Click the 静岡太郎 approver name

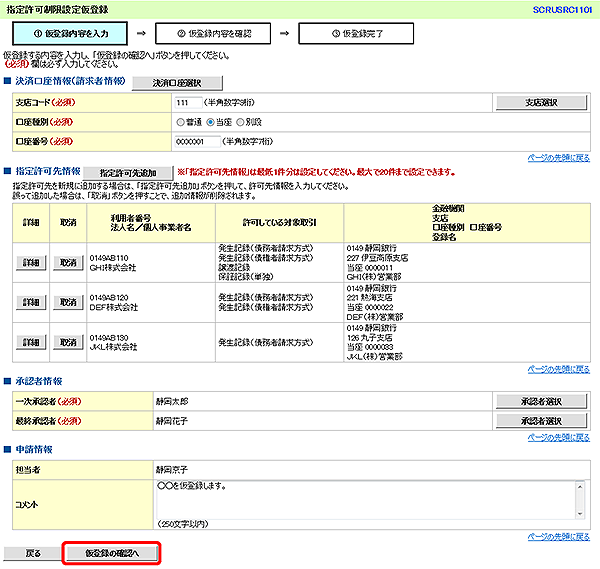[x=172, y=401]
